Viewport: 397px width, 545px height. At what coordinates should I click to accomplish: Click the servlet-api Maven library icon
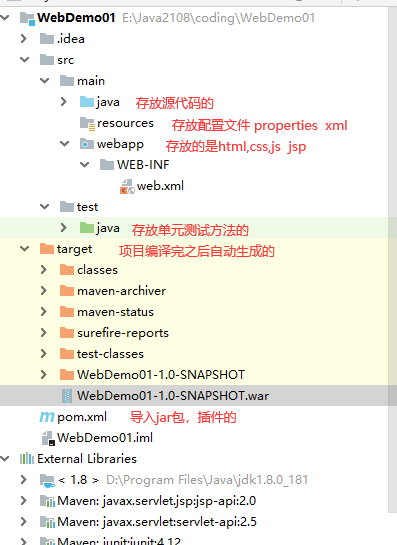[x=47, y=522]
